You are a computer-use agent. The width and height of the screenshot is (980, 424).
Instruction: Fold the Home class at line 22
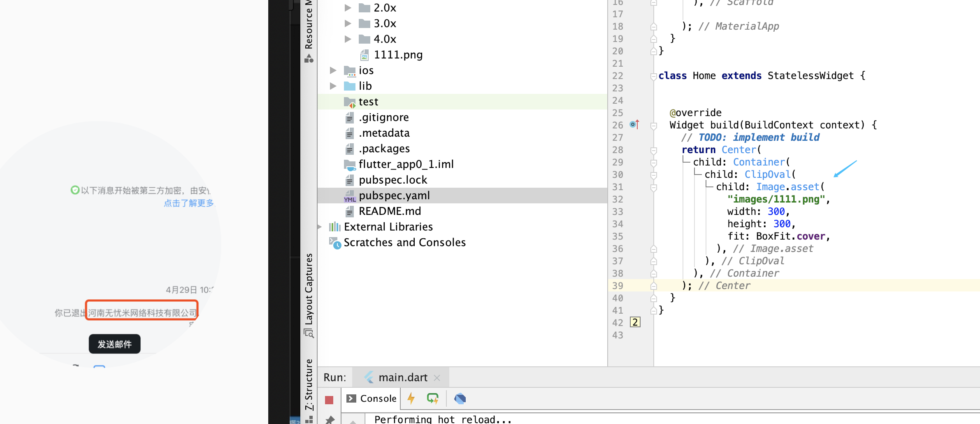coord(653,76)
